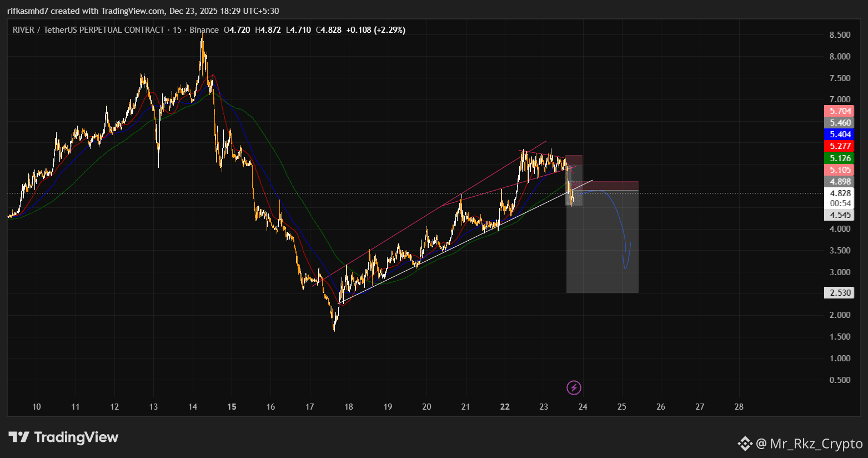868x458 pixels.
Task: Click date 22 on time axis
Action: 505,407
